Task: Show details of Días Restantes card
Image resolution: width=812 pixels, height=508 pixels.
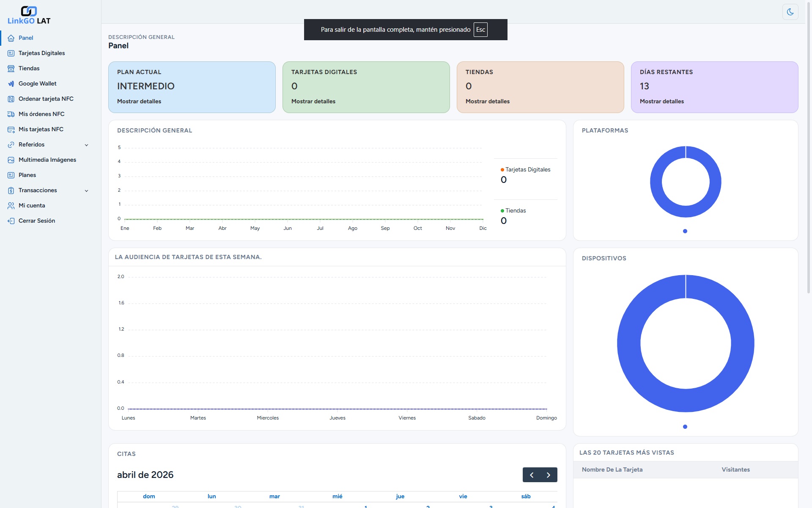Action: [661, 102]
